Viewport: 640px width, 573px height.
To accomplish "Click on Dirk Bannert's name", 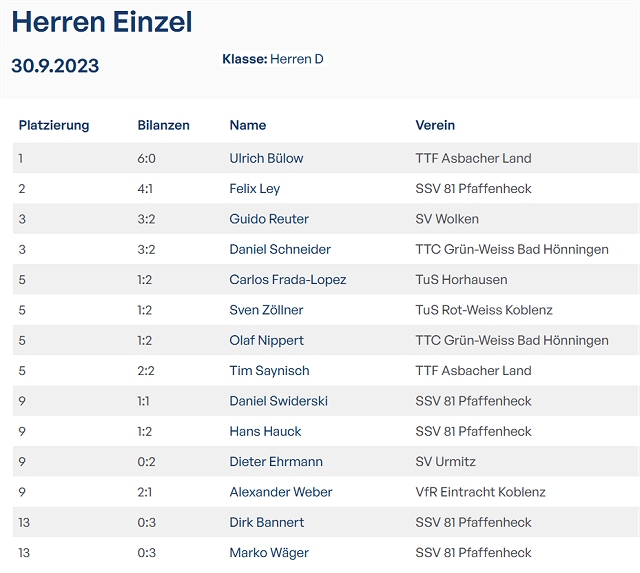I will tap(267, 523).
